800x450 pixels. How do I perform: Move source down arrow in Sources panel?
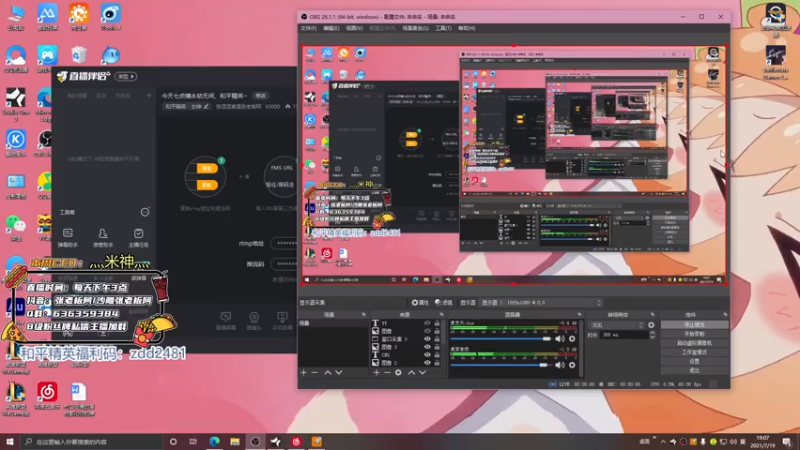(x=422, y=373)
